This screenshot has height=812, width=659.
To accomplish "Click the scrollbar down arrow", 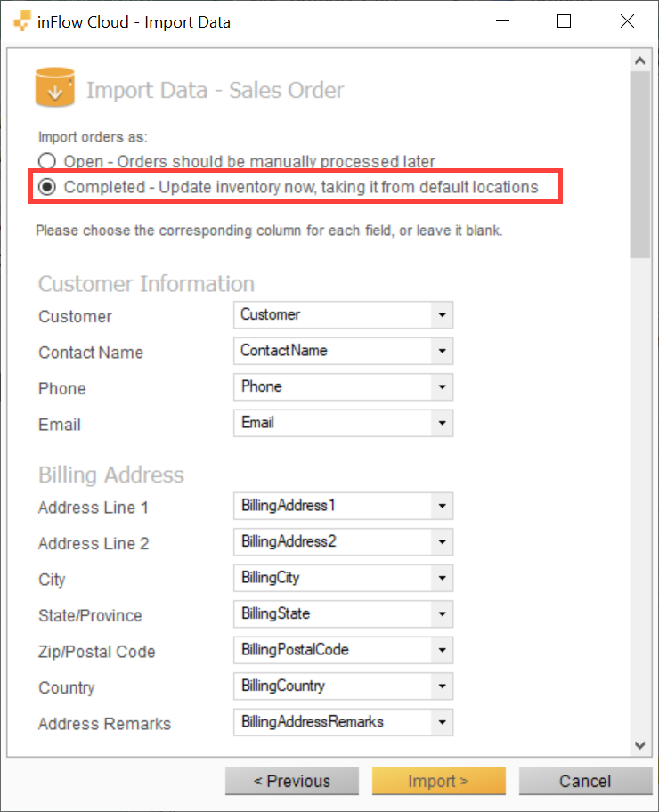I will click(640, 746).
